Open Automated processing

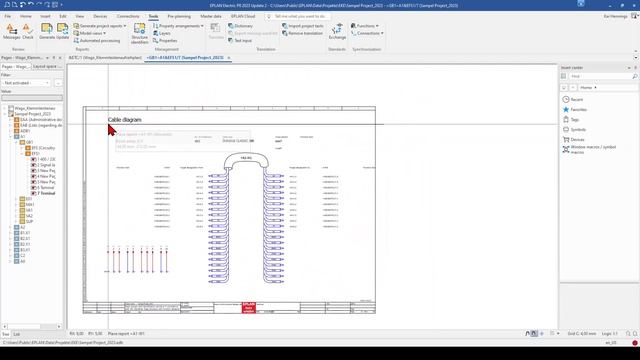click(x=97, y=41)
